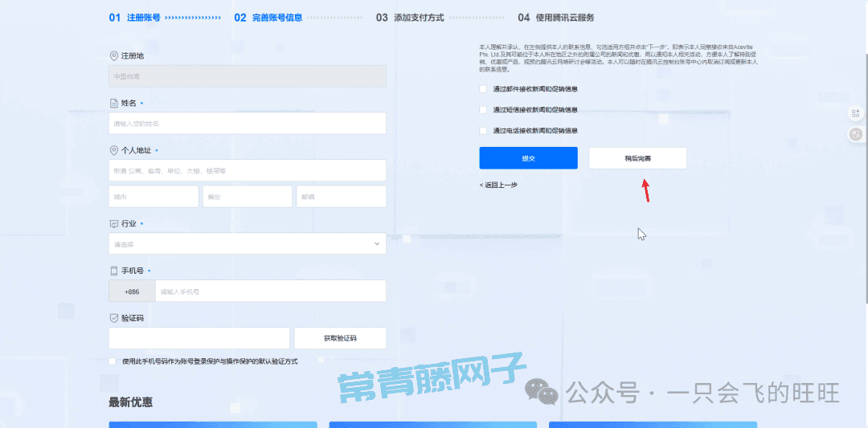
Task: Click the 请输入手机号 input field
Action: tap(271, 291)
